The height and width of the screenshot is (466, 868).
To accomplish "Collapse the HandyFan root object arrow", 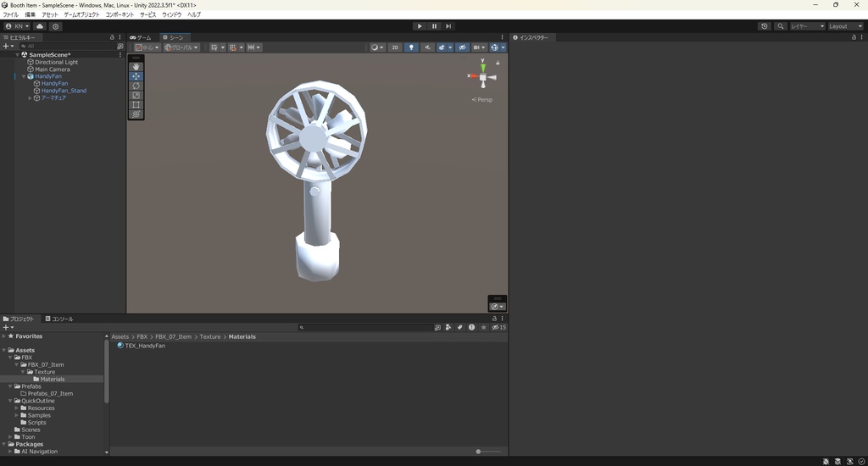I will click(24, 76).
